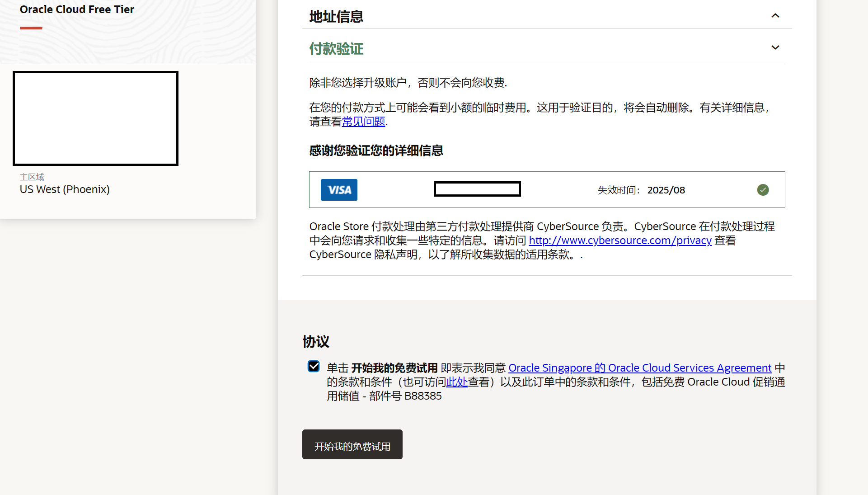
Task: Click the 感谢您验证您的详细信息 heading
Action: click(x=376, y=151)
